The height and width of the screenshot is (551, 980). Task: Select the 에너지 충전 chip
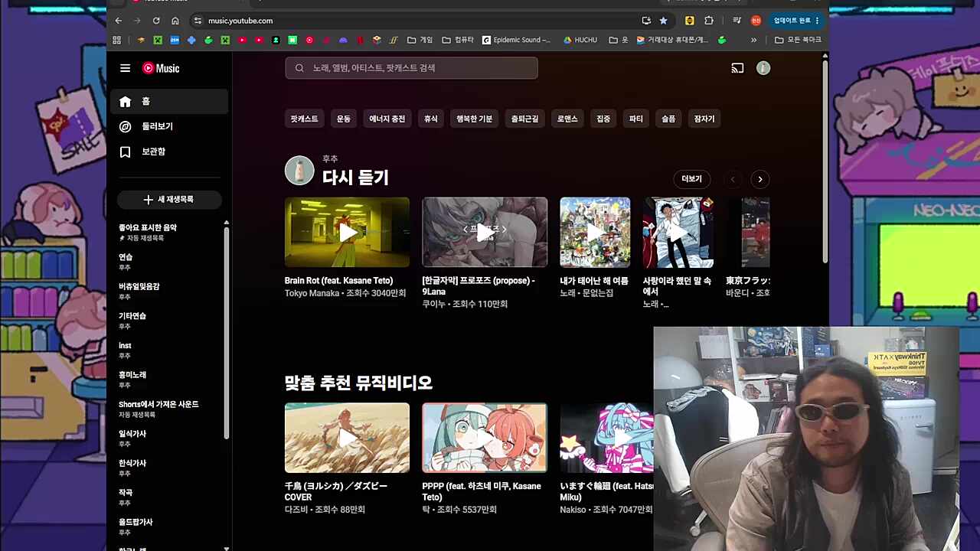point(387,119)
